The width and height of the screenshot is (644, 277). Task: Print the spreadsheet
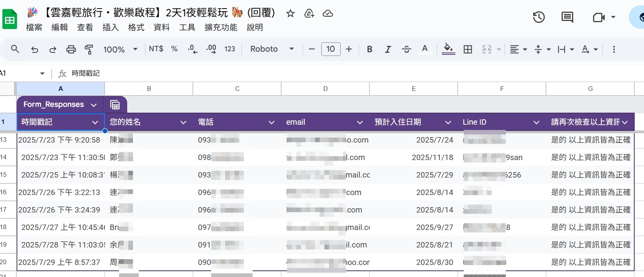(x=71, y=49)
